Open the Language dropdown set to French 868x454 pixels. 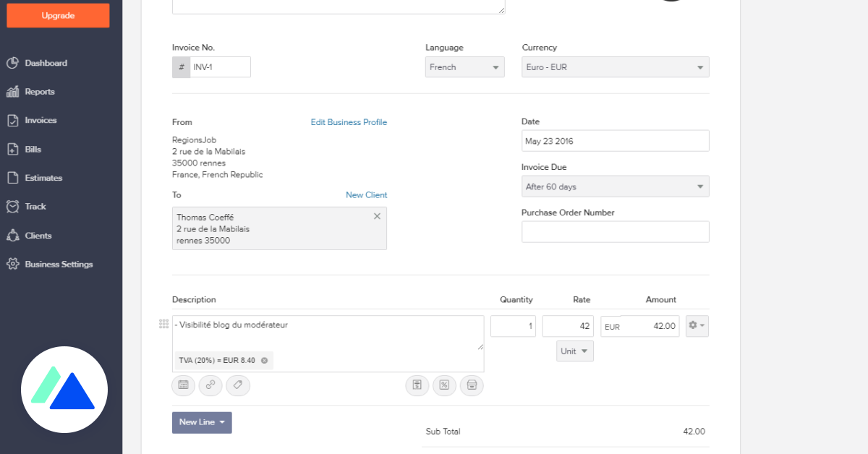tap(464, 67)
